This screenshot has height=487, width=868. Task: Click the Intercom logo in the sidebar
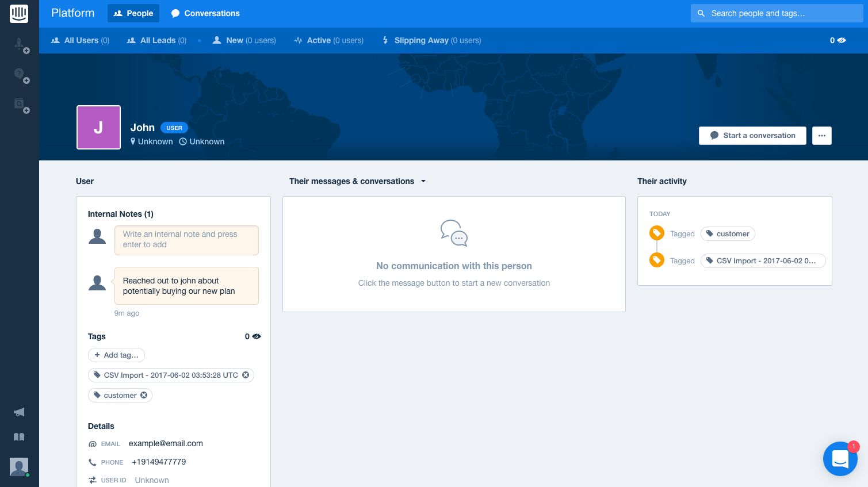pos(19,13)
